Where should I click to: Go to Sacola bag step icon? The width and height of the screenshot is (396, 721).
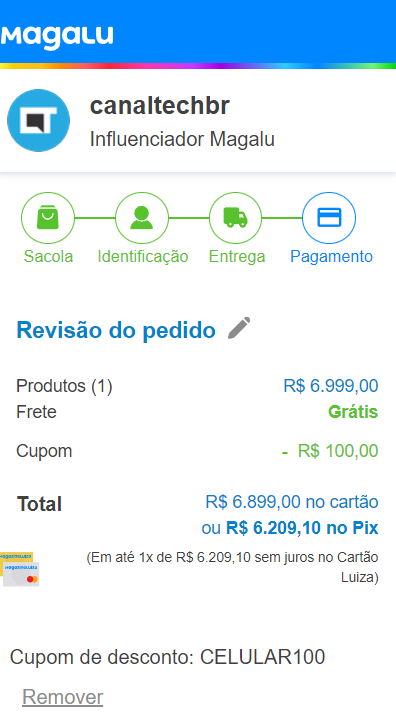48,218
